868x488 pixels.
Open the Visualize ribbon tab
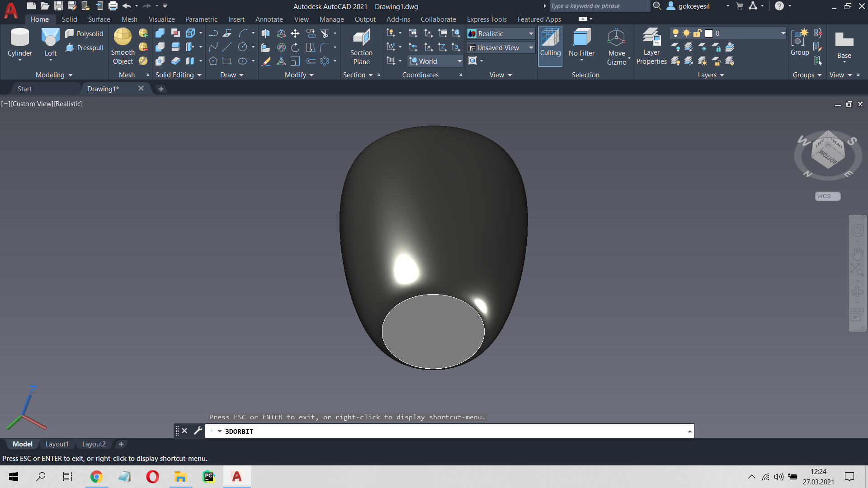(x=161, y=19)
